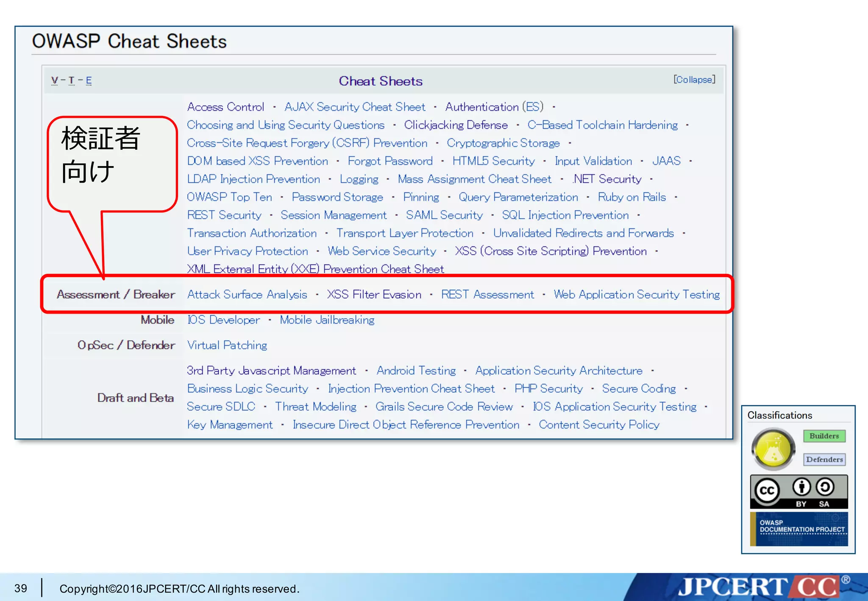Click the E edit template link
Viewport: 868px width, 601px height.
coord(89,80)
